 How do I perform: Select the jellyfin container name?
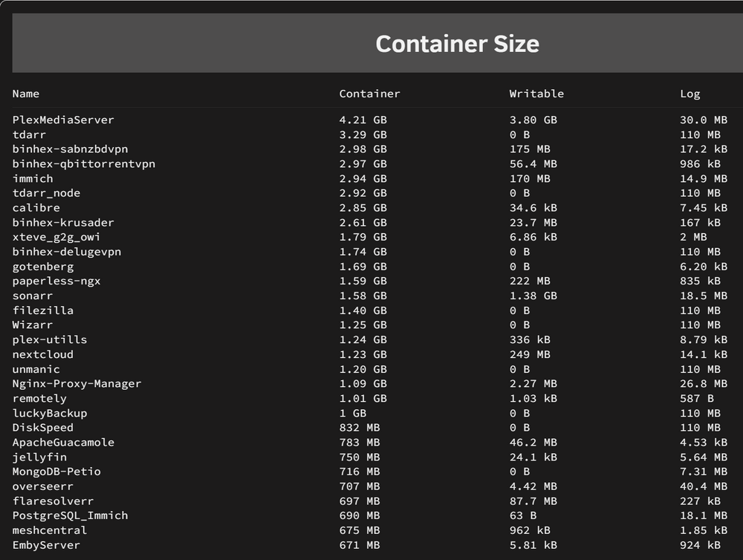39,458
